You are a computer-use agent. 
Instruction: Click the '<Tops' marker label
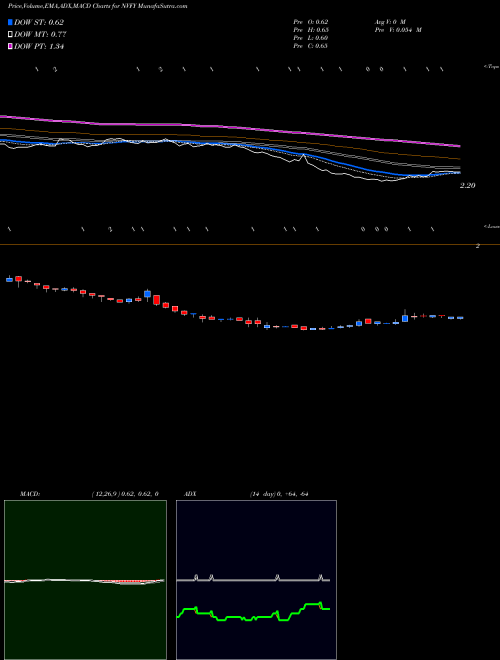pos(491,67)
